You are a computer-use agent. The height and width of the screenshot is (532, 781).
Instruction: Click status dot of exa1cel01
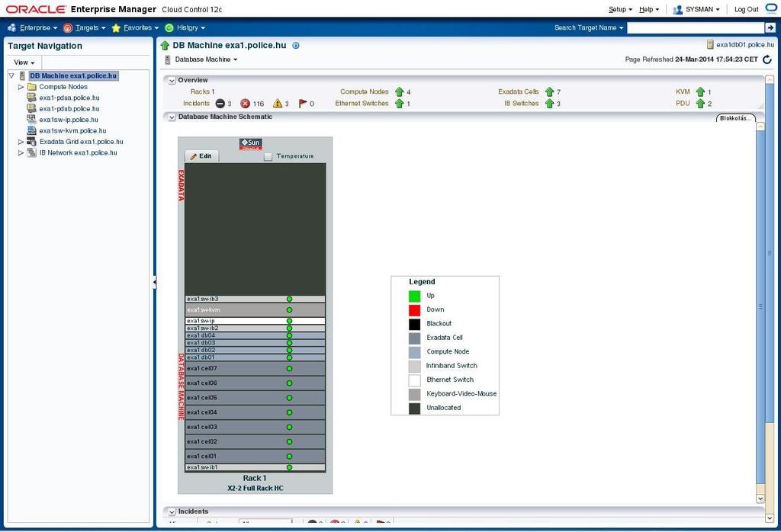pyautogui.click(x=289, y=457)
